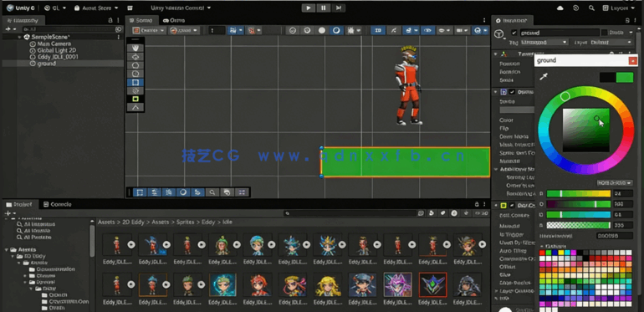This screenshot has width=644, height=312.
Task: Switch to the Scene tab
Action: pos(141,20)
